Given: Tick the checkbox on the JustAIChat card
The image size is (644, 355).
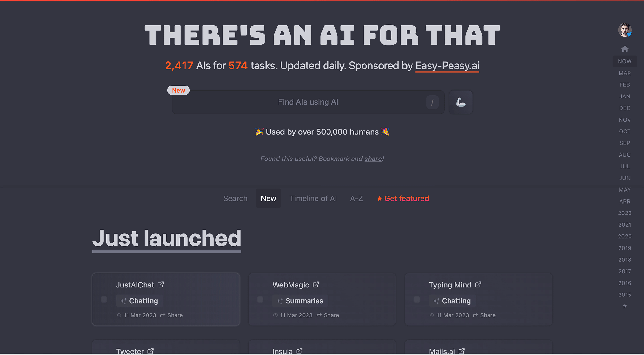Looking at the screenshot, I should click(104, 300).
